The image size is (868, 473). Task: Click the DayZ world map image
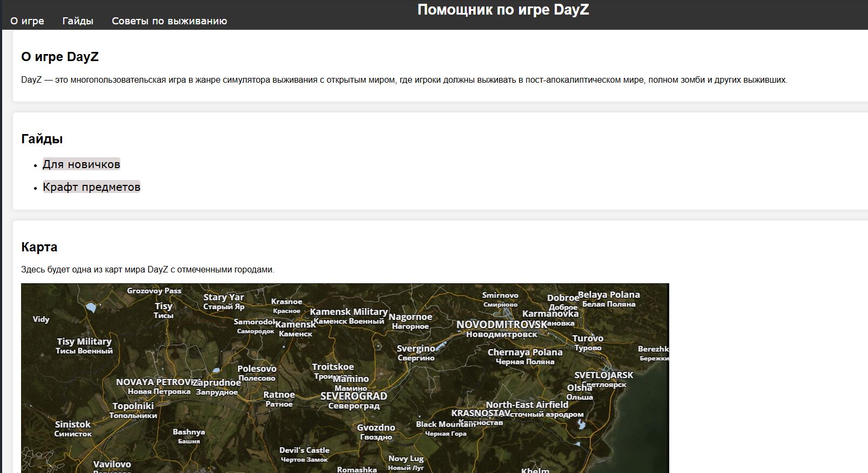(x=345, y=378)
